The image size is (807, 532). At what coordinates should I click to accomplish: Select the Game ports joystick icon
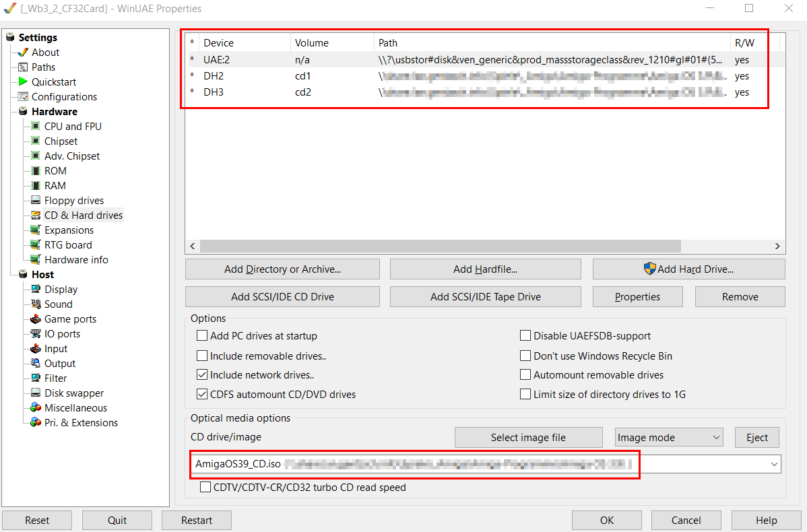[x=36, y=319]
